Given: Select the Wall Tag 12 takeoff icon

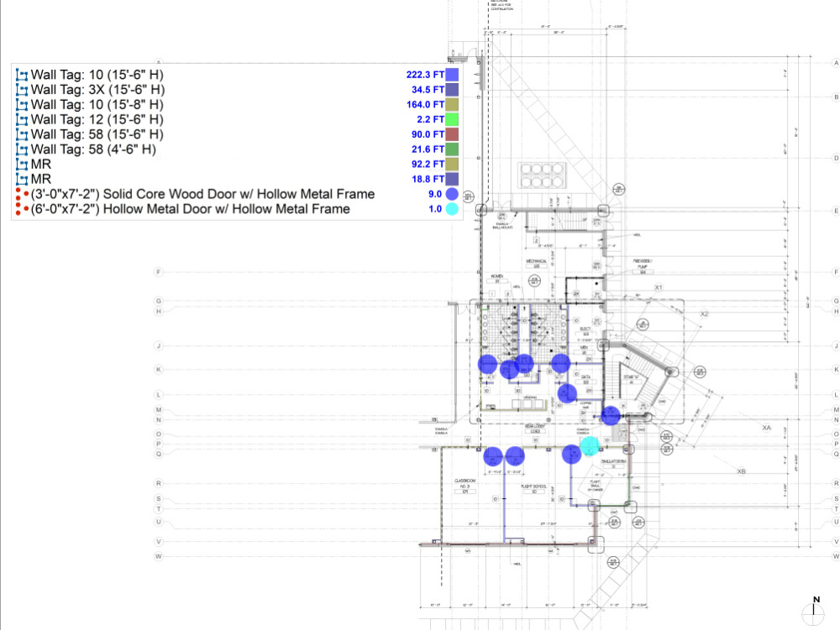Looking at the screenshot, I should coord(23,119).
